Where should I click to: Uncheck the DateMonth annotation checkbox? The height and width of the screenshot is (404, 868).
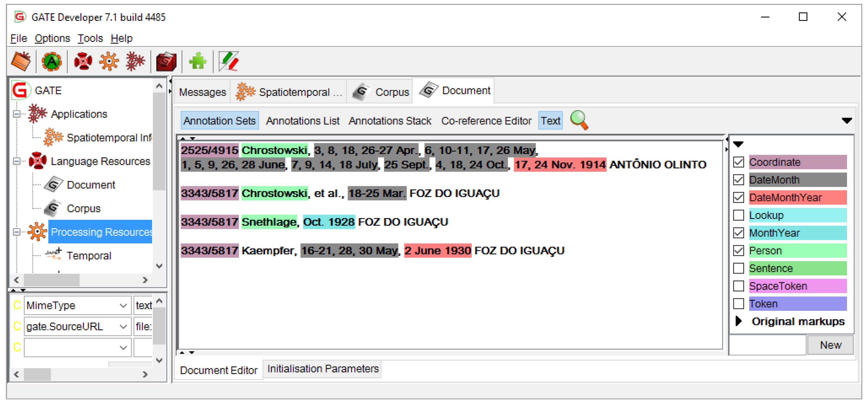point(739,180)
